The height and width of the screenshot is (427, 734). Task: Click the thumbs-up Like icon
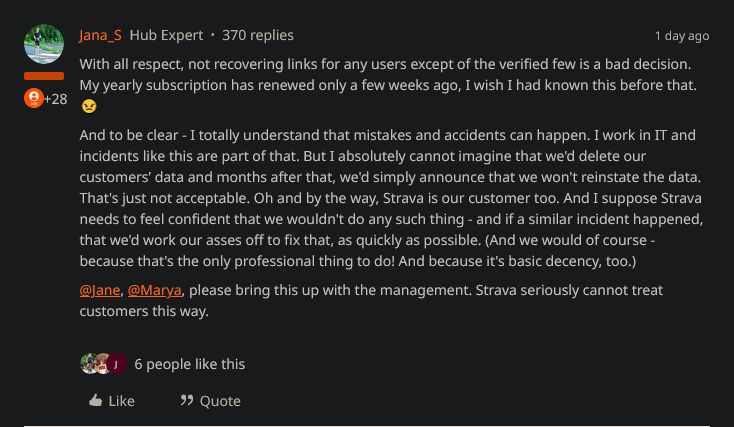point(96,401)
